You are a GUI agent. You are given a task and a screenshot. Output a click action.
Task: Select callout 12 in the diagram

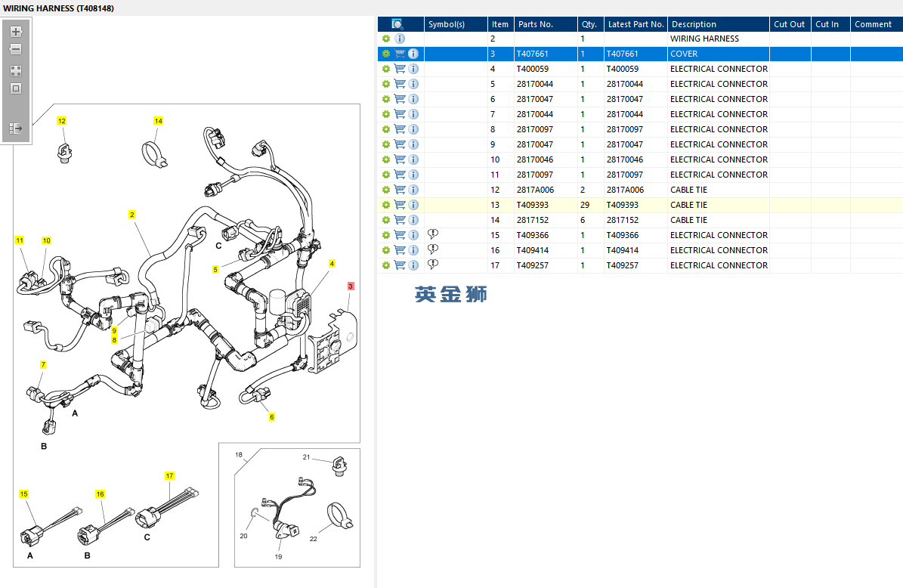(x=62, y=121)
